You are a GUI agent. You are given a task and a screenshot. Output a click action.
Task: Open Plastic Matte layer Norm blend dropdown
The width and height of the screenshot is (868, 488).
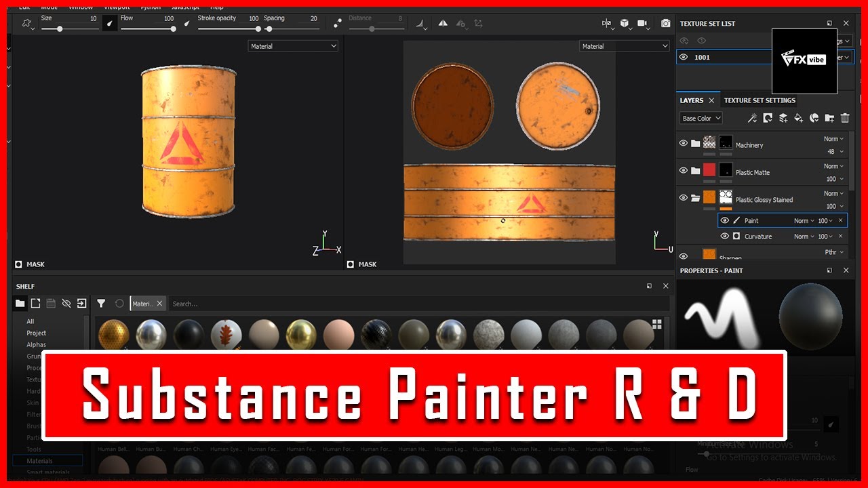(834, 166)
